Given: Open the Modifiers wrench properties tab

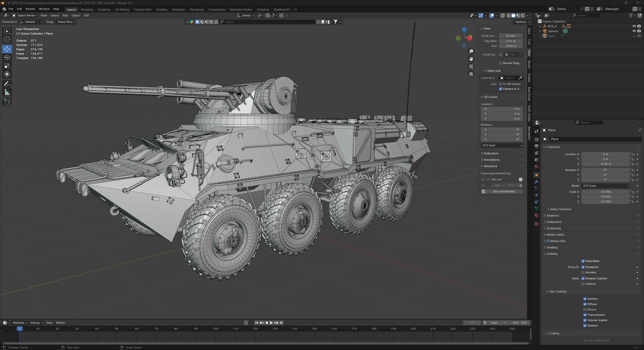Looking at the screenshot, I should [536, 182].
